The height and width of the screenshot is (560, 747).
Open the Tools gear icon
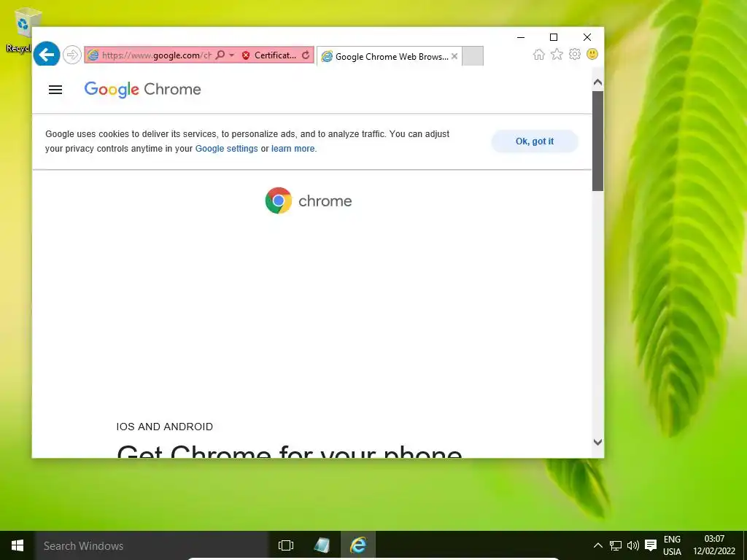click(x=575, y=54)
